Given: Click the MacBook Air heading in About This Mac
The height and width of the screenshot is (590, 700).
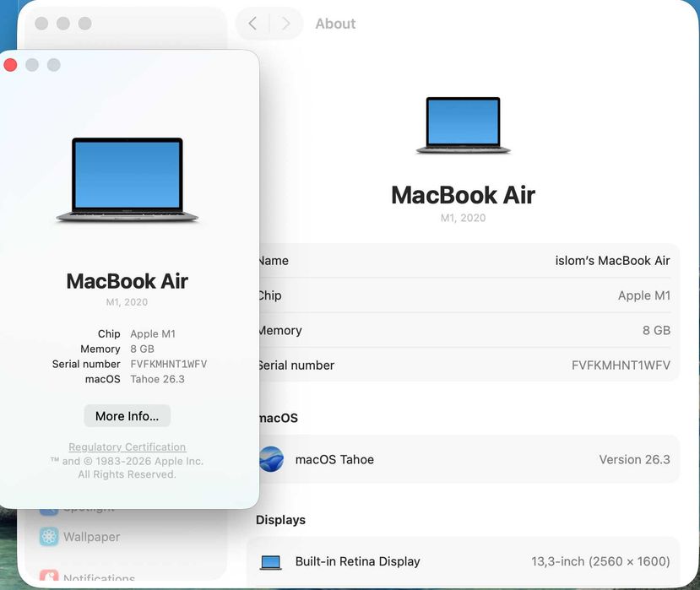Looking at the screenshot, I should pyautogui.click(x=128, y=281).
